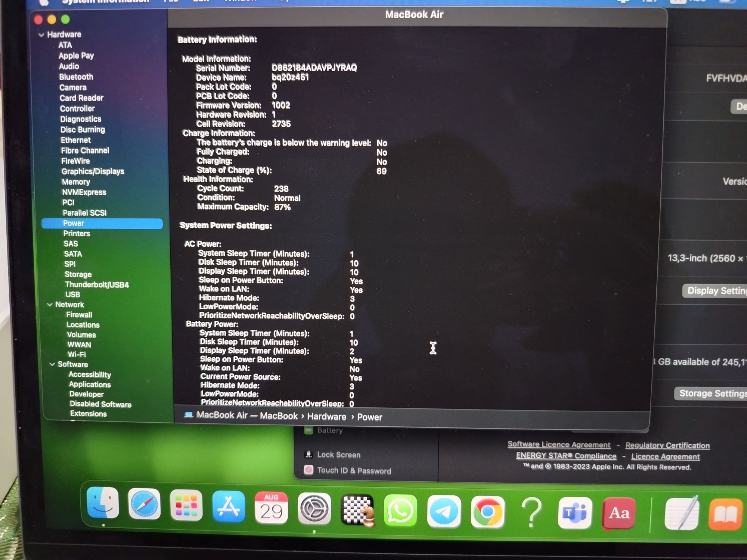Select Card Reader in the sidebar
Viewport: 747px width, 560px height.
pos(81,98)
